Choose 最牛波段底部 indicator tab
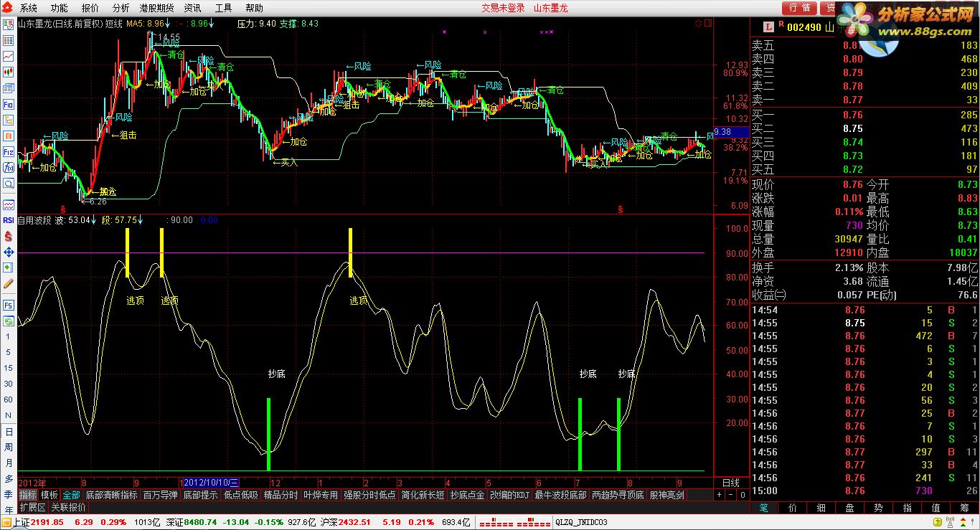The height and width of the screenshot is (530, 980). [560, 495]
